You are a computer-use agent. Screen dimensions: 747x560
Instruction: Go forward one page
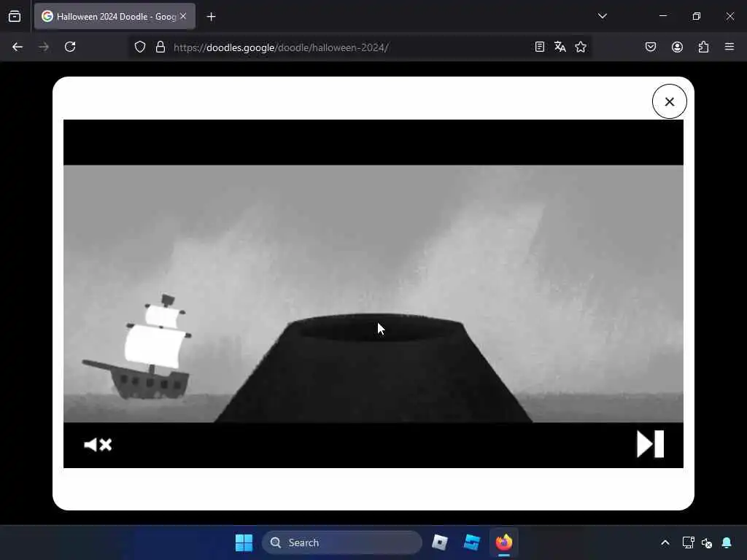point(44,47)
